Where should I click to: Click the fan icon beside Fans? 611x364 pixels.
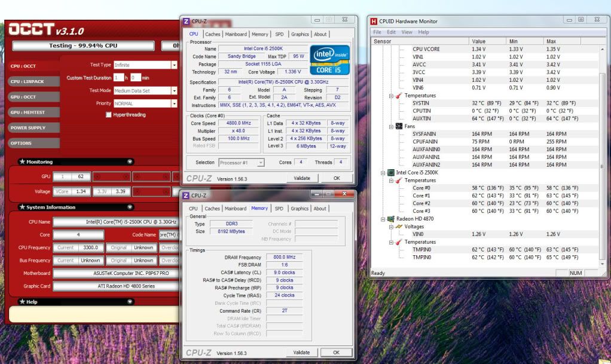[x=399, y=126]
